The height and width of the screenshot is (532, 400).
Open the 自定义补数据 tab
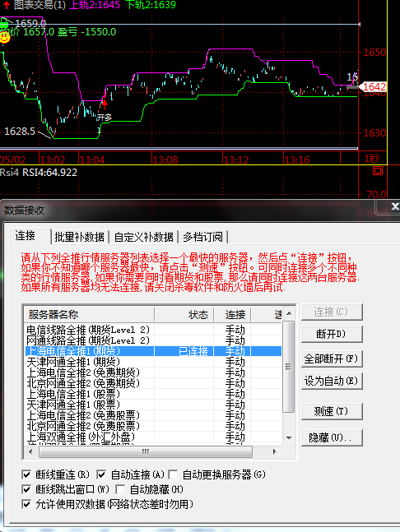144,237
